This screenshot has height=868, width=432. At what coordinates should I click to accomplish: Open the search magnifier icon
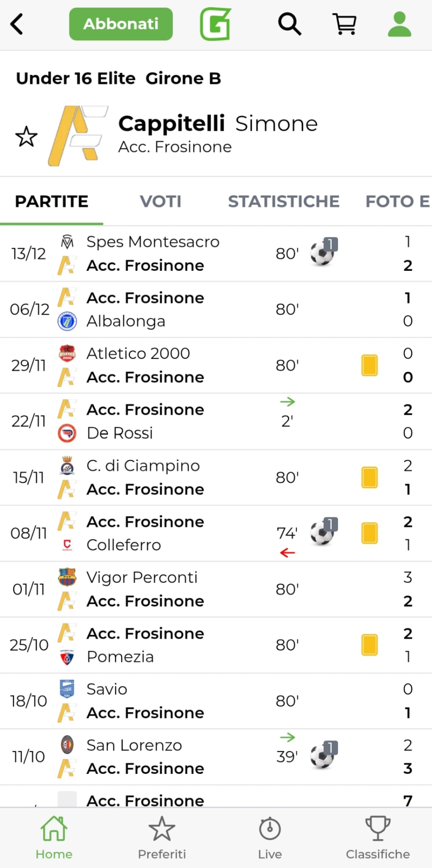pyautogui.click(x=289, y=24)
